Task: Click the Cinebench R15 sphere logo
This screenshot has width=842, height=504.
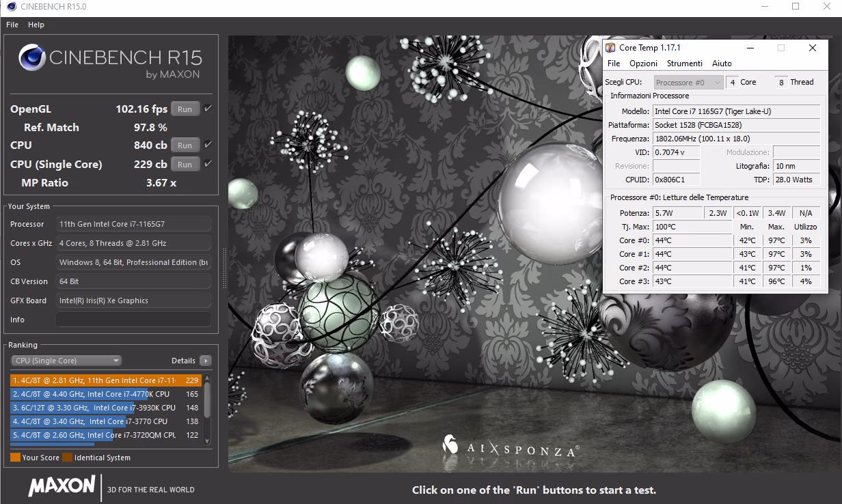Action: (31, 57)
